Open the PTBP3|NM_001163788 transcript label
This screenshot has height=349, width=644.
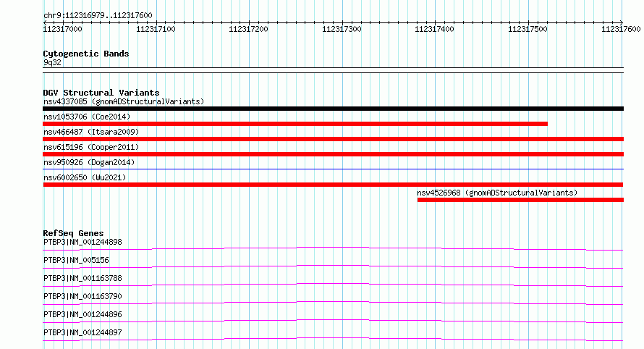pyautogui.click(x=82, y=278)
